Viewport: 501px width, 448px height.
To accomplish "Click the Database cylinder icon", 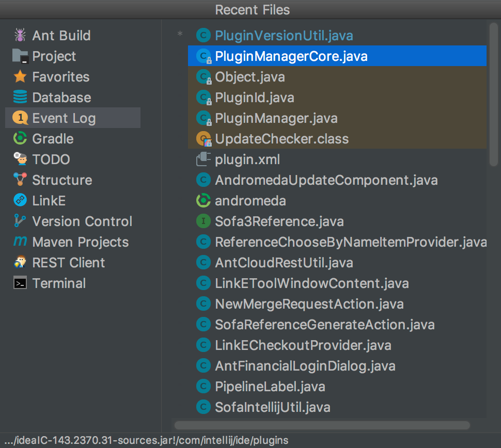I will (x=20, y=97).
